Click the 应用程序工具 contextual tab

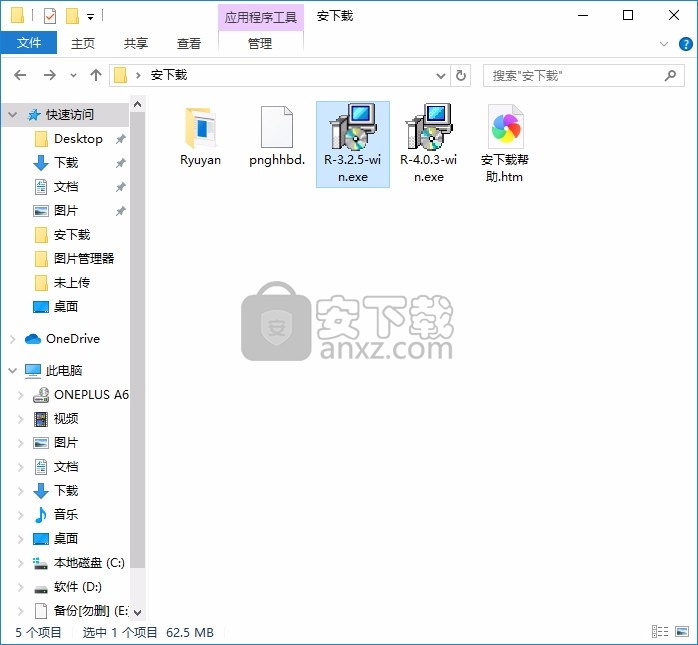pos(261,17)
